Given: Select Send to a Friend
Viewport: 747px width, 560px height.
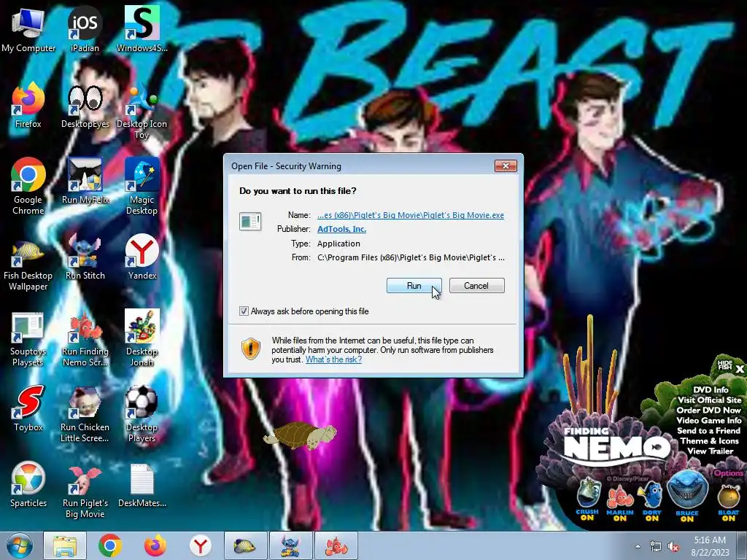Looking at the screenshot, I should [x=709, y=430].
